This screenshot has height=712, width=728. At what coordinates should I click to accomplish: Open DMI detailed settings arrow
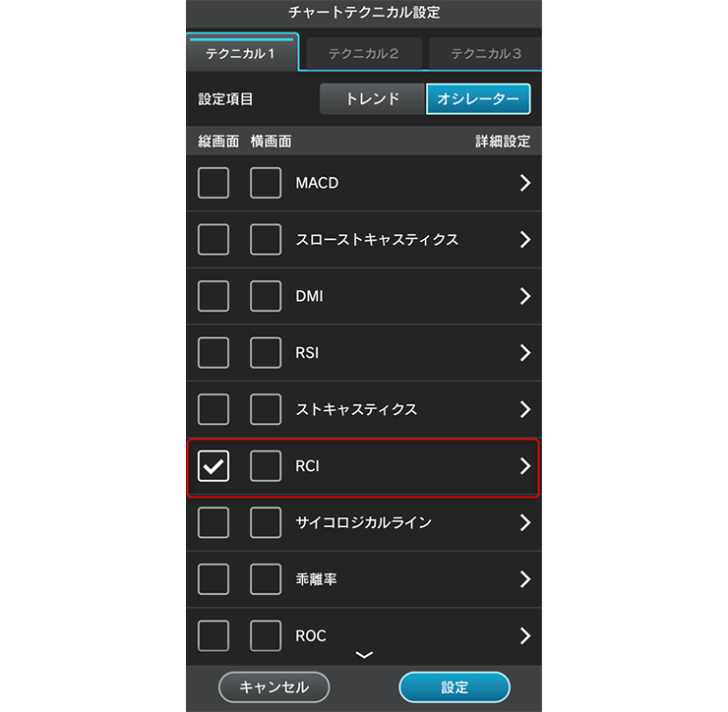(525, 296)
